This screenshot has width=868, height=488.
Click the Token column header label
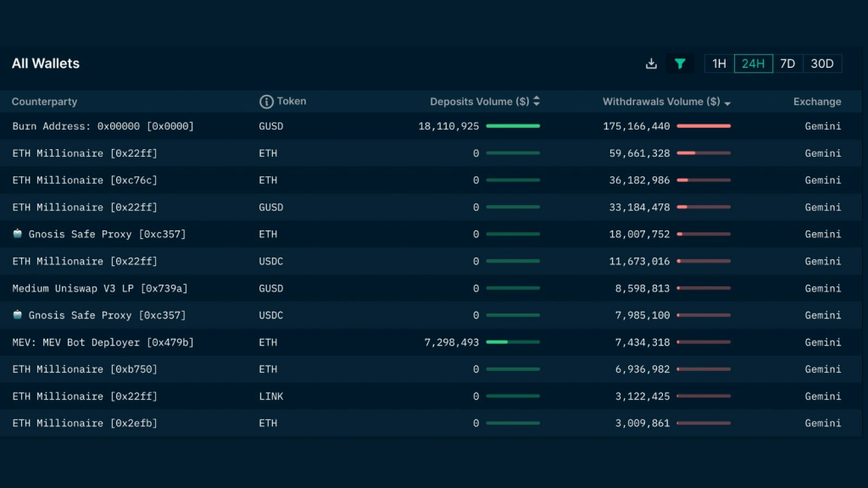pyautogui.click(x=292, y=102)
